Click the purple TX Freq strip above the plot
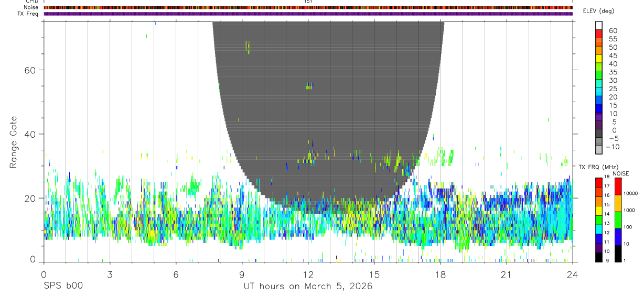The height and width of the screenshot is (297, 644). click(308, 14)
